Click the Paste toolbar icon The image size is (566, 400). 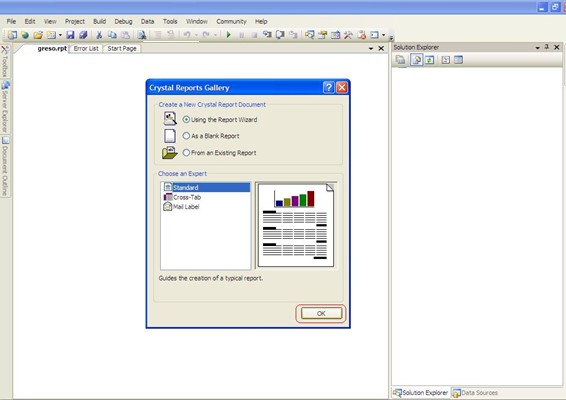125,35
